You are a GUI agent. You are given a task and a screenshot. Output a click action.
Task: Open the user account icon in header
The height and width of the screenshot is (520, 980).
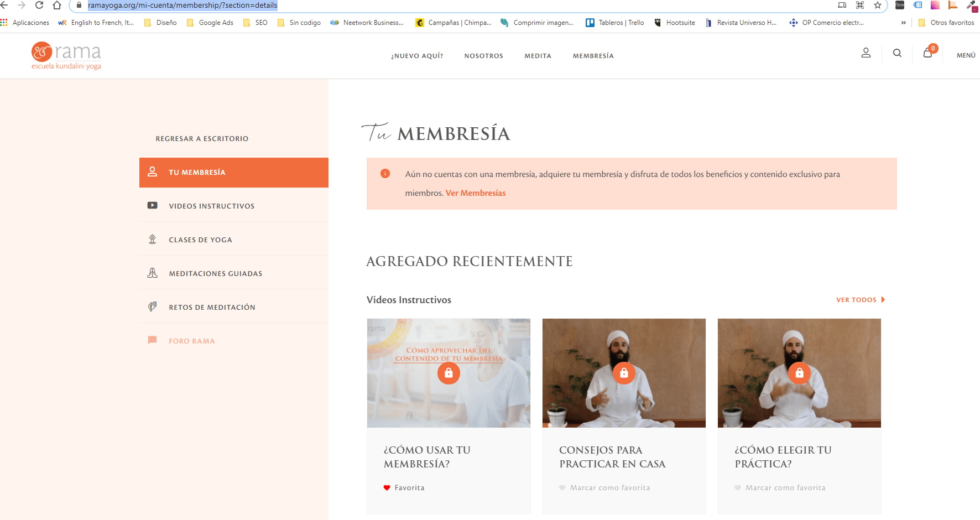pos(866,53)
